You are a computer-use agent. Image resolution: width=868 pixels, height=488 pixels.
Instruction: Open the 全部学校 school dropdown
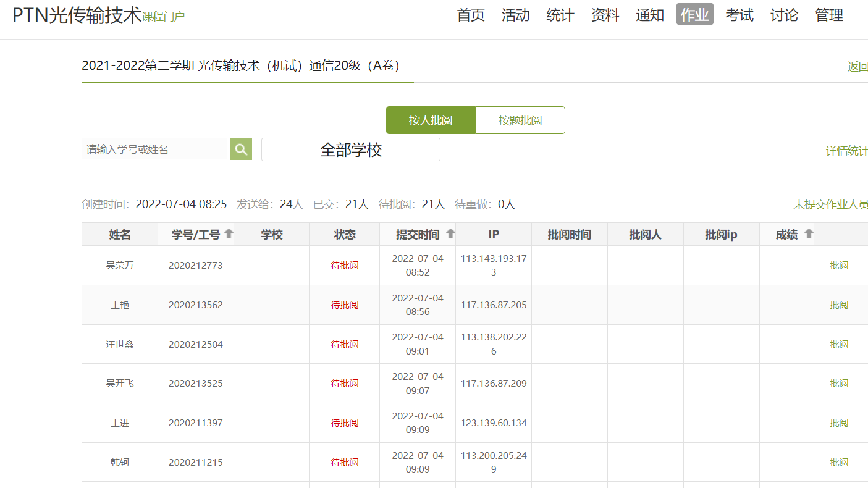pyautogui.click(x=350, y=149)
